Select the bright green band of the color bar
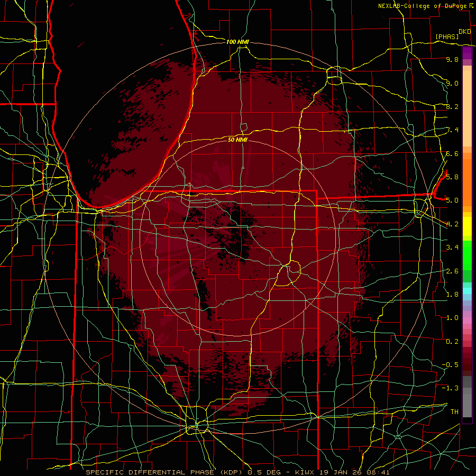The height and width of the screenshot is (476, 476). click(x=467, y=255)
